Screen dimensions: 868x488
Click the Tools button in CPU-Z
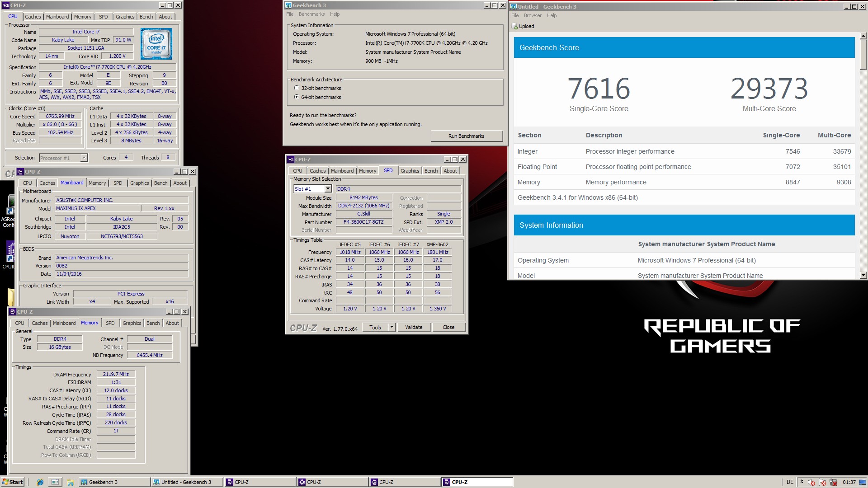coord(375,327)
